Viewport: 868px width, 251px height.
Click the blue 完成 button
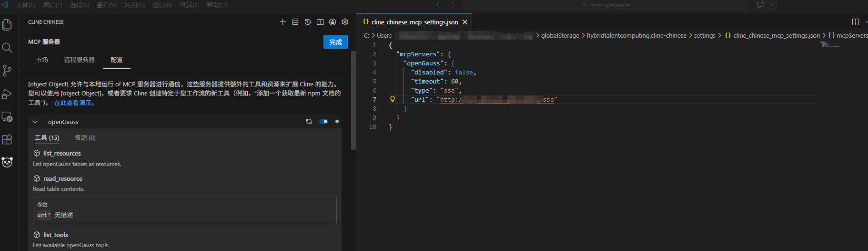click(335, 42)
